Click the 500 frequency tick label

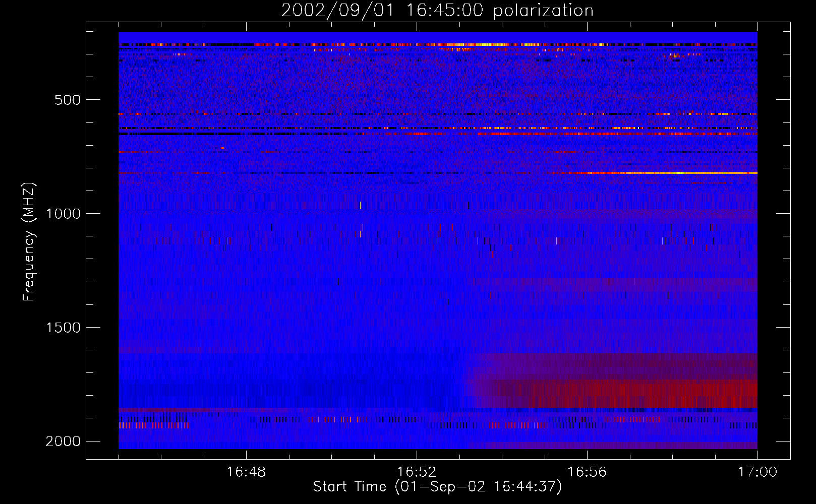68,100
